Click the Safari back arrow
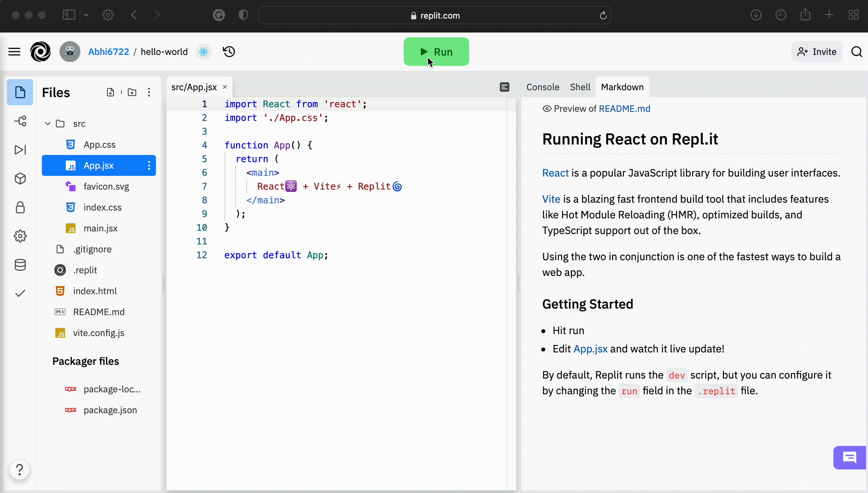The height and width of the screenshot is (493, 868). [134, 15]
